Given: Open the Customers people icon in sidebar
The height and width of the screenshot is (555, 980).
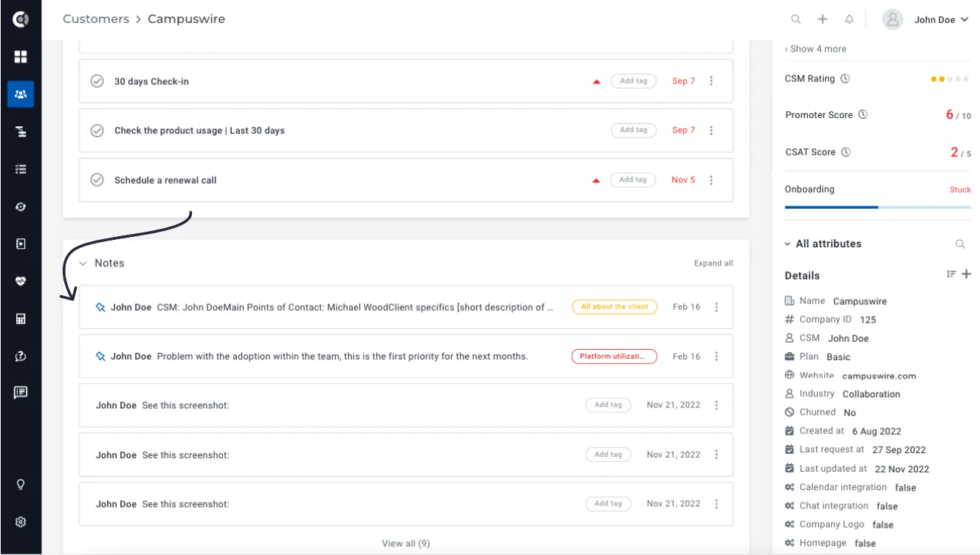Looking at the screenshot, I should click(21, 94).
